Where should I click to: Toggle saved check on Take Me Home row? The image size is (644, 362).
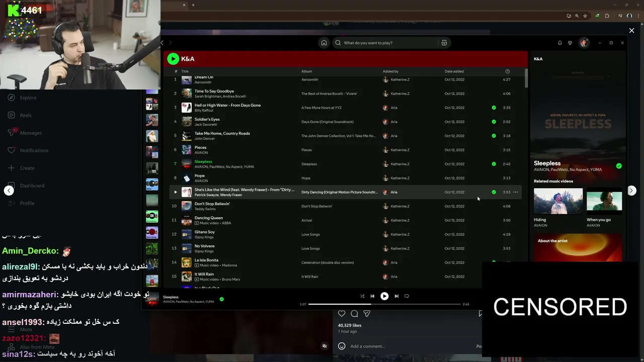tap(494, 136)
